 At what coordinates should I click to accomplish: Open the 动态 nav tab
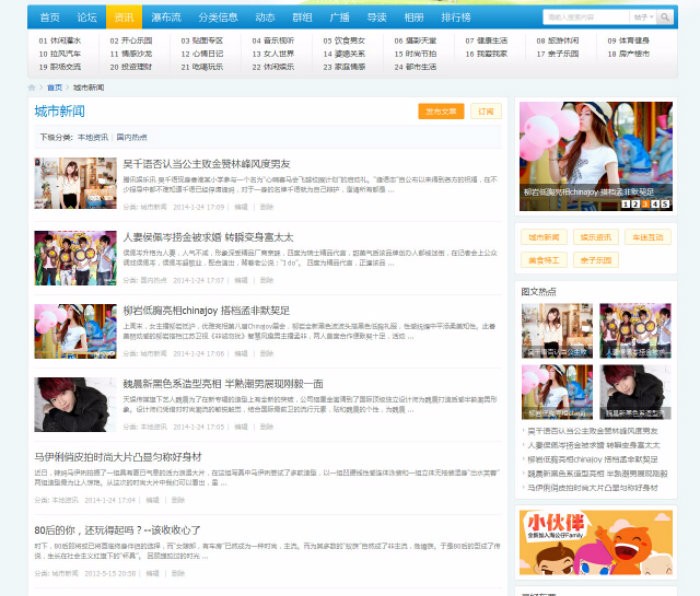(265, 17)
